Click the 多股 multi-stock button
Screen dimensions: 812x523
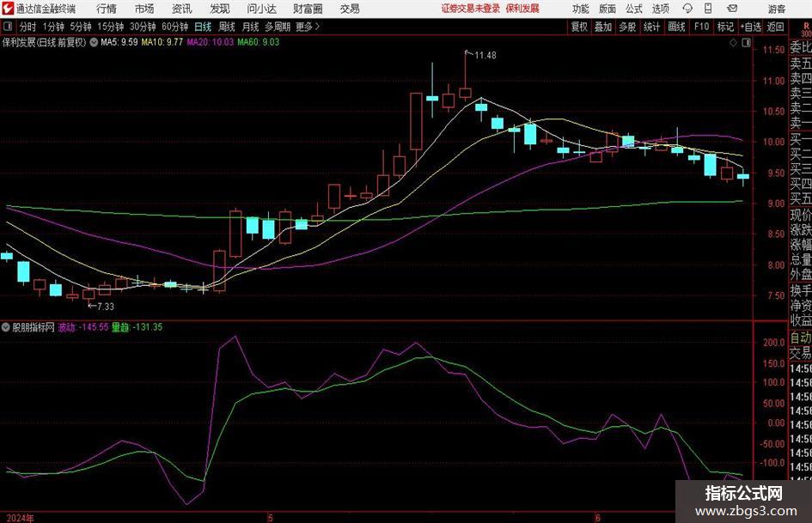pos(627,27)
